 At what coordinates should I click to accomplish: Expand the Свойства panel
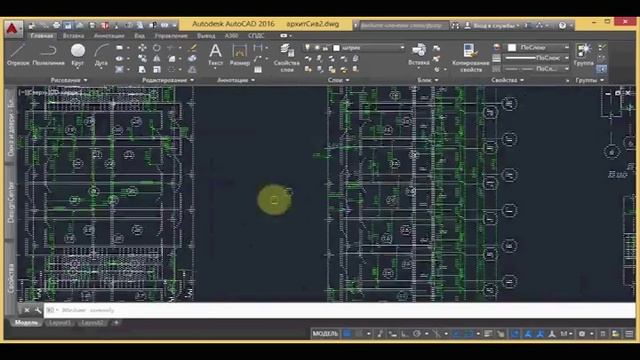pyautogui.click(x=507, y=80)
